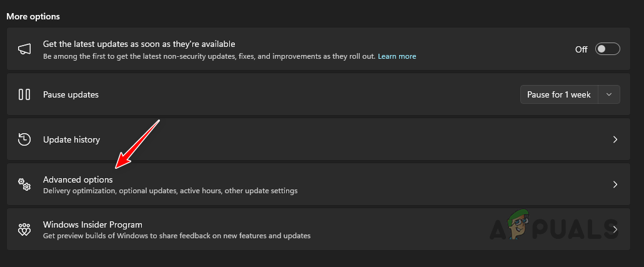644x267 pixels.
Task: Follow the Learn more link
Action: [x=397, y=56]
